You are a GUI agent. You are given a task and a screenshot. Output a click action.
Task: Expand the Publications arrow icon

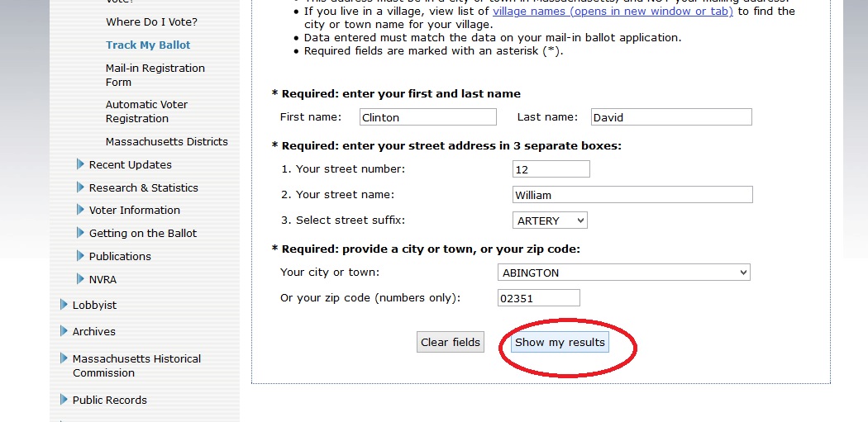pos(80,256)
